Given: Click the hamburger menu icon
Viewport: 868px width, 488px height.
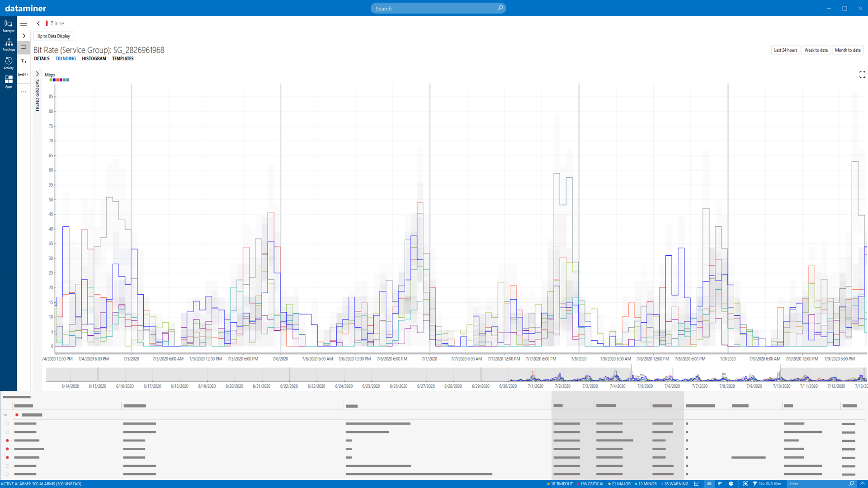Looking at the screenshot, I should tap(24, 23).
